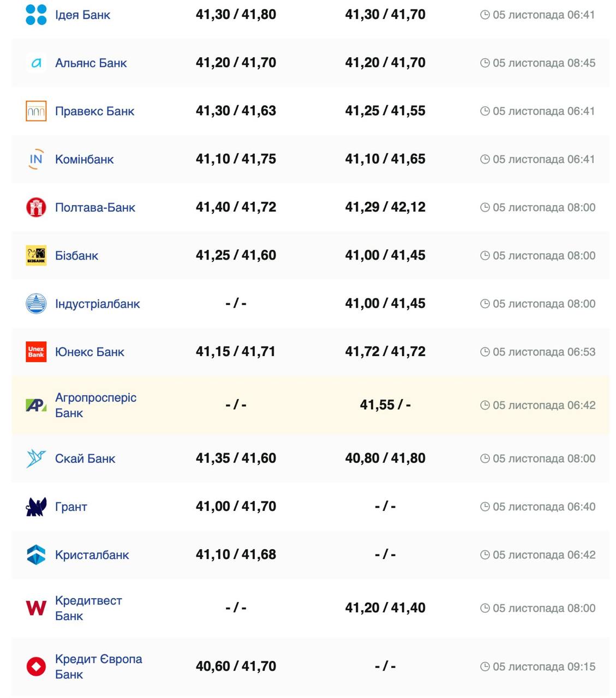The height and width of the screenshot is (698, 616).
Task: Open the Скай Банк link
Action: (x=85, y=459)
